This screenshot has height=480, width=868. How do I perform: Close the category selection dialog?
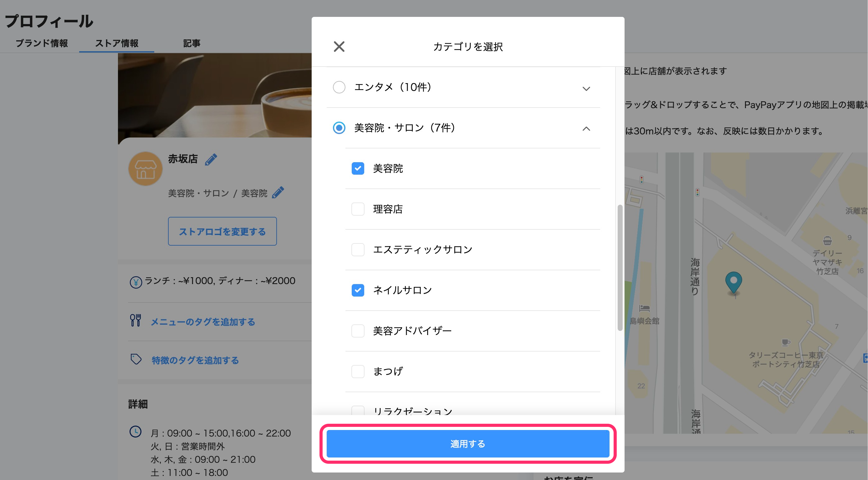(x=339, y=47)
